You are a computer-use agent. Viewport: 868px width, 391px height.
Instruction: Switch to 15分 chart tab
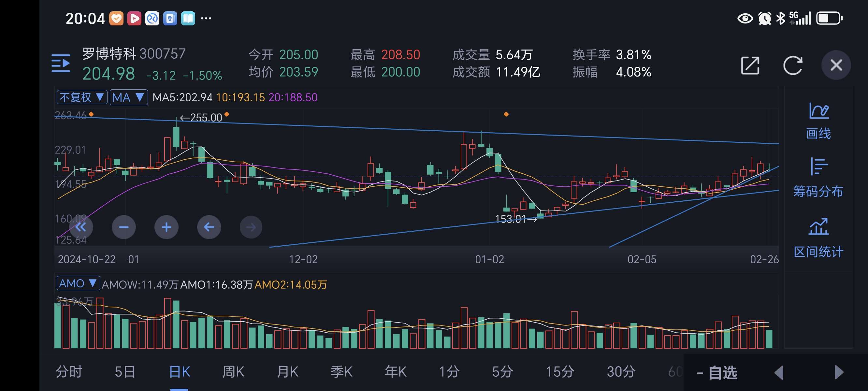click(x=560, y=372)
